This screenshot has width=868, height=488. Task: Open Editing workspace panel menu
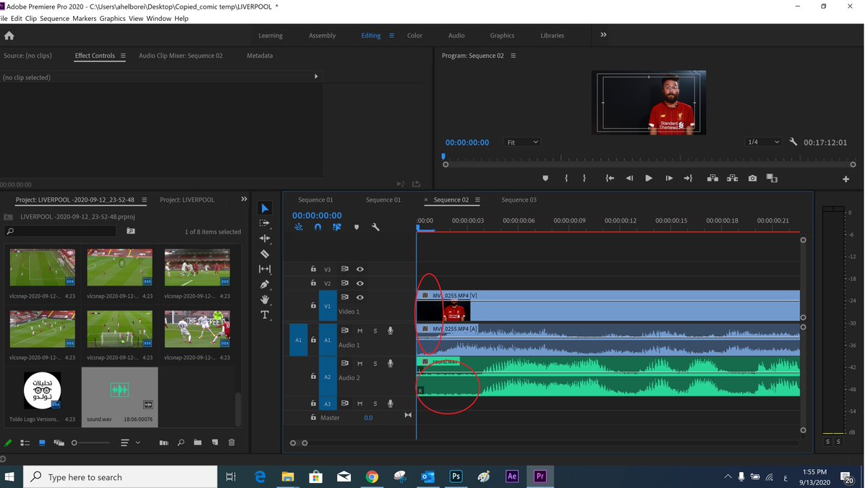392,35
